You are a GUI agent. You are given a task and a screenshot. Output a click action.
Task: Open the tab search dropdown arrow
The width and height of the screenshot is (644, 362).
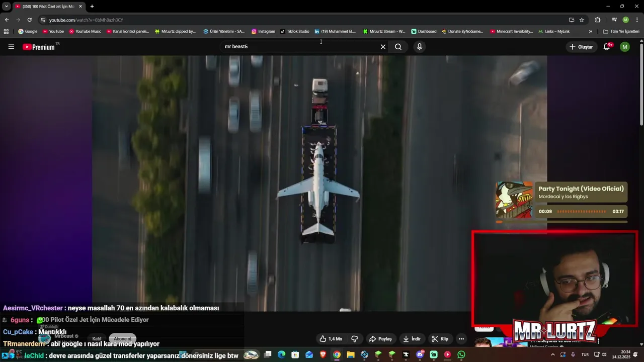point(6,7)
